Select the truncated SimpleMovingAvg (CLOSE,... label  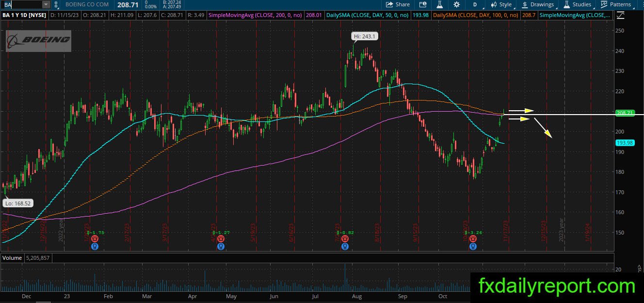[576, 15]
